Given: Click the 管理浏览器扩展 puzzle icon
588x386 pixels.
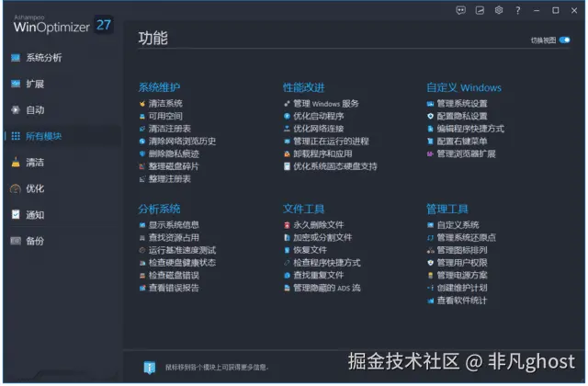Looking at the screenshot, I should pyautogui.click(x=430, y=153).
